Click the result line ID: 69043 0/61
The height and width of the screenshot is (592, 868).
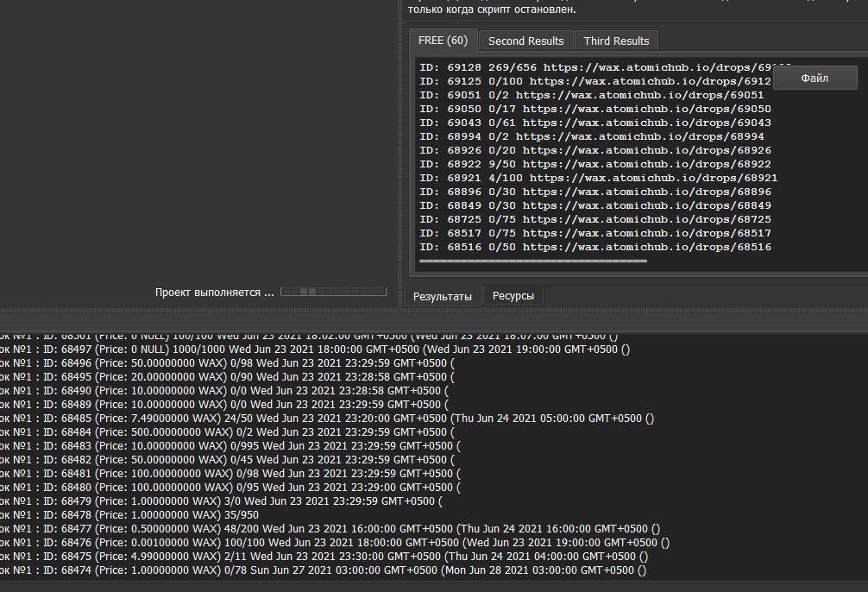coord(595,123)
